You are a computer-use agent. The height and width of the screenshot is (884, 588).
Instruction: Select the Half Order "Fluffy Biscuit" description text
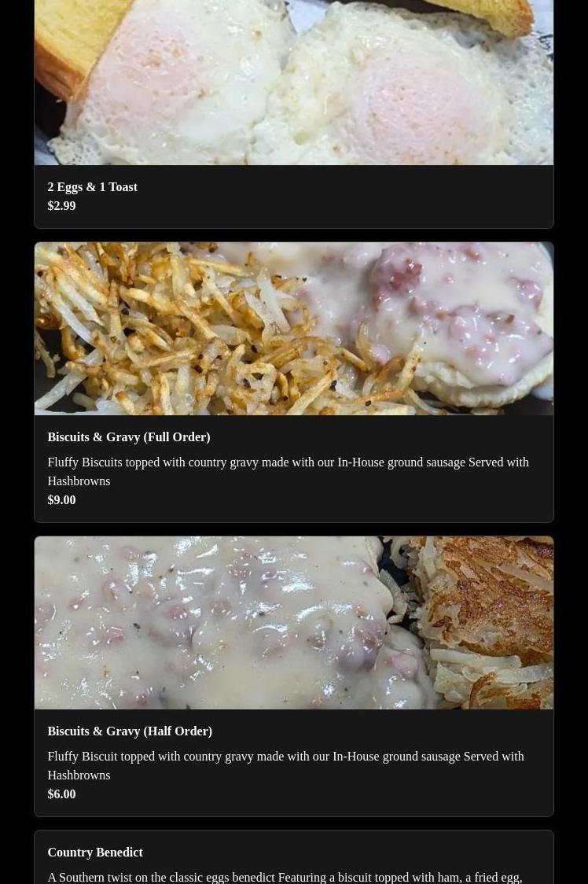(x=286, y=765)
